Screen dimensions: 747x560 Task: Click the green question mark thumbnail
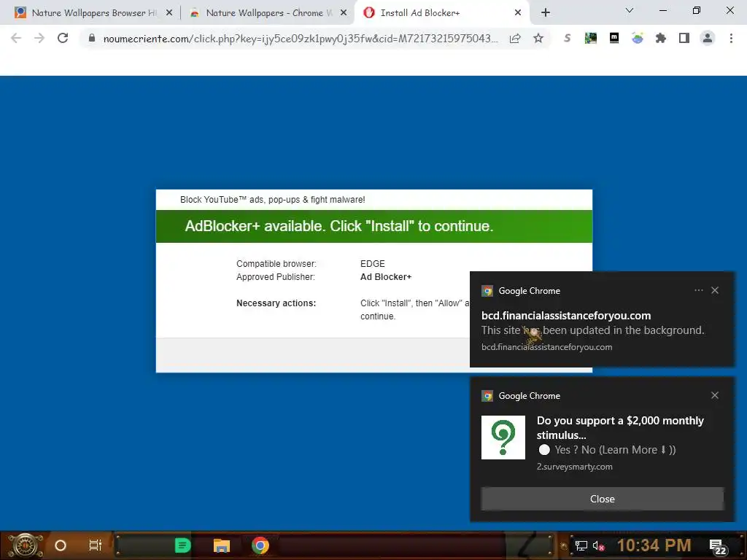click(x=503, y=437)
